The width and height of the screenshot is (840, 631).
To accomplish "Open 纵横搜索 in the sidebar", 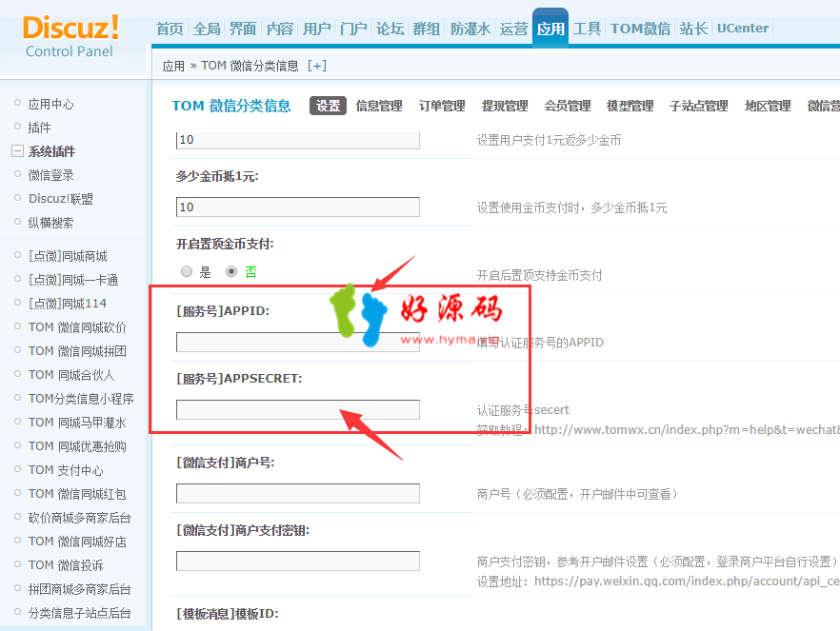I will pyautogui.click(x=50, y=223).
